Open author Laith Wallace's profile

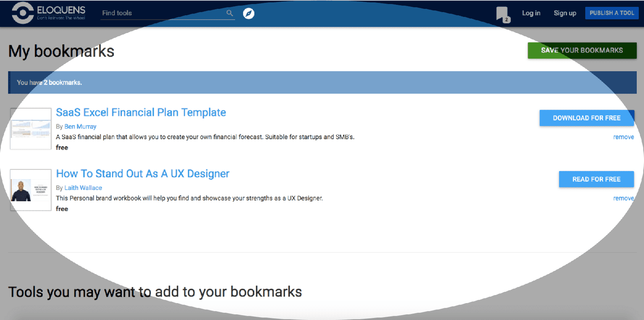[83, 188]
